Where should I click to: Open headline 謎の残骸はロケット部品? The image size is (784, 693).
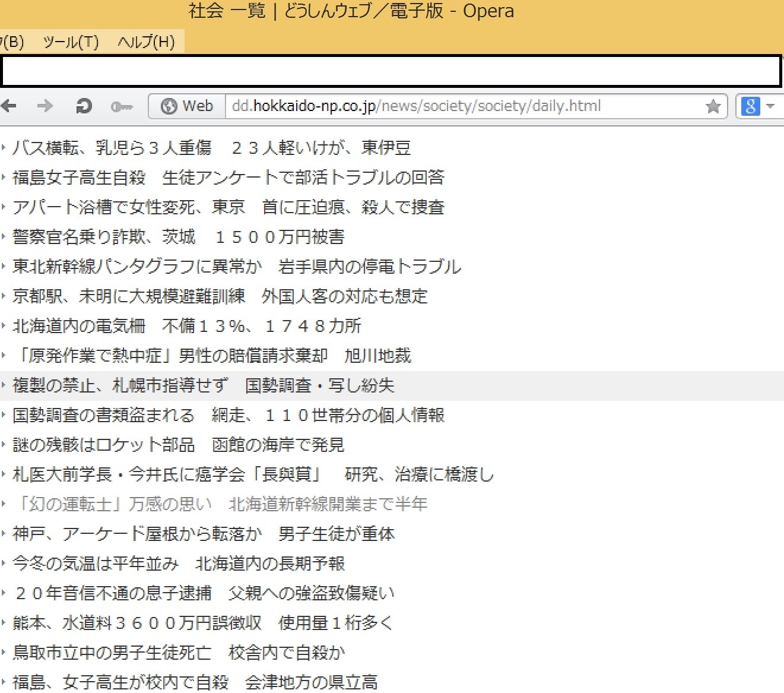pos(179,445)
